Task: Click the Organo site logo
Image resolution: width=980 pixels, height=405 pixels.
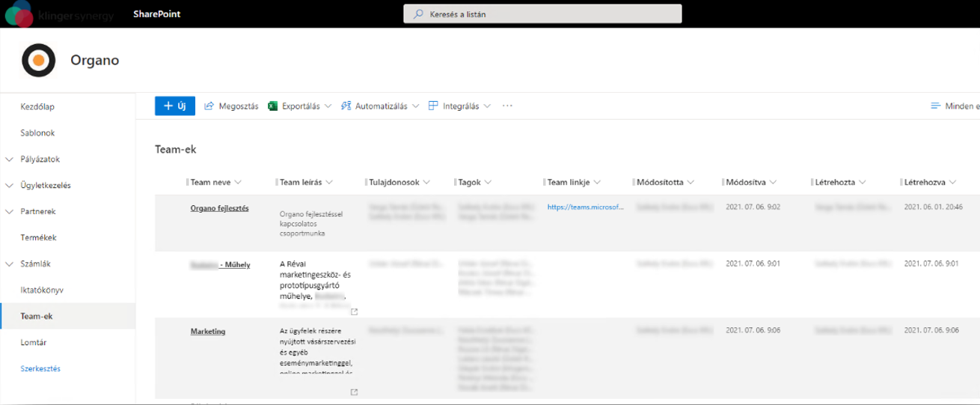Action: (37, 60)
